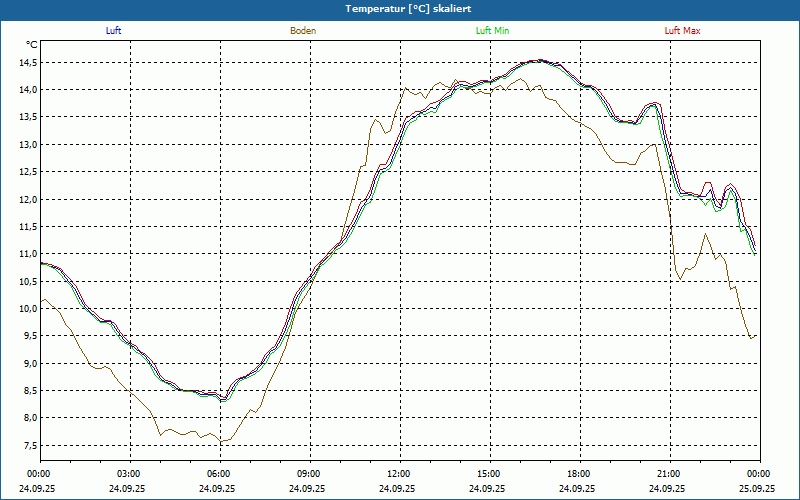Click the 18:00 time axis label
800x500 pixels.
point(580,474)
